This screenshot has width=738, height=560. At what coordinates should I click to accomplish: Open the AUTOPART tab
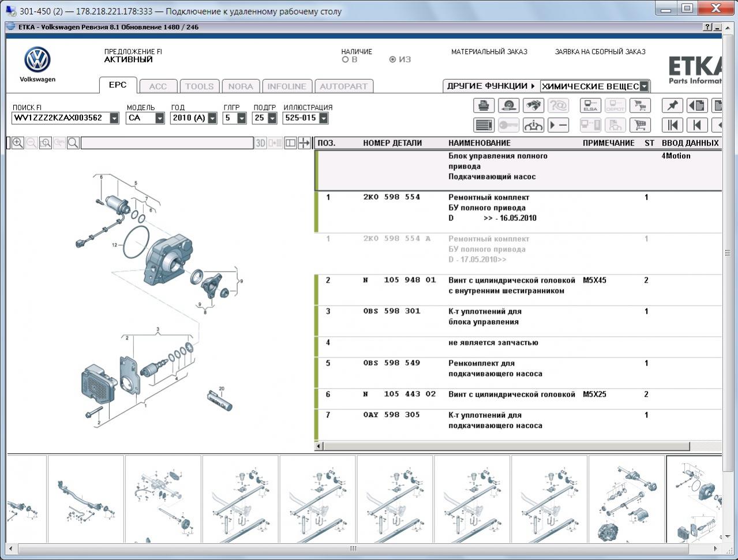tap(344, 87)
